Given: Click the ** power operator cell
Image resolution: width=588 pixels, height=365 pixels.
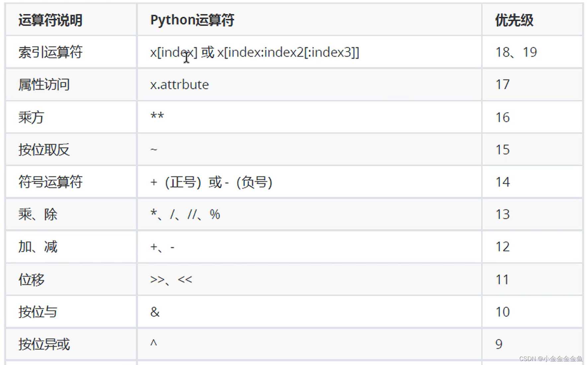Looking at the screenshot, I should click(x=157, y=117).
